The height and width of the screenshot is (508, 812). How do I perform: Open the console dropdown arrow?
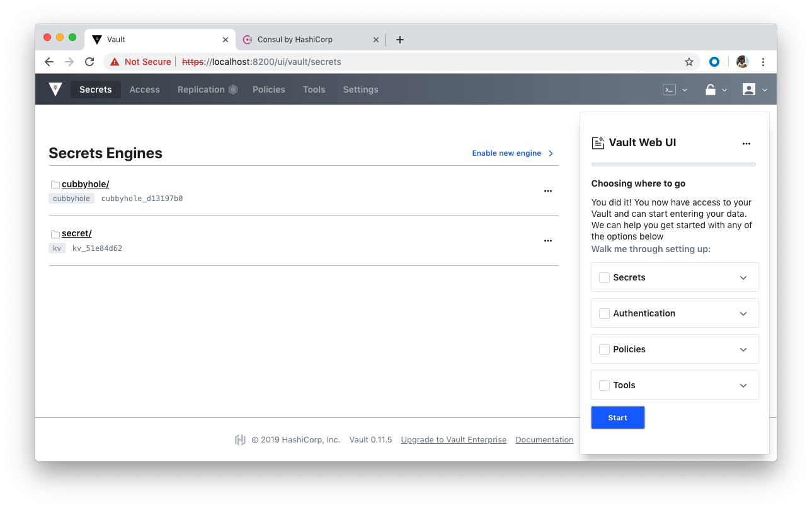[x=685, y=90]
